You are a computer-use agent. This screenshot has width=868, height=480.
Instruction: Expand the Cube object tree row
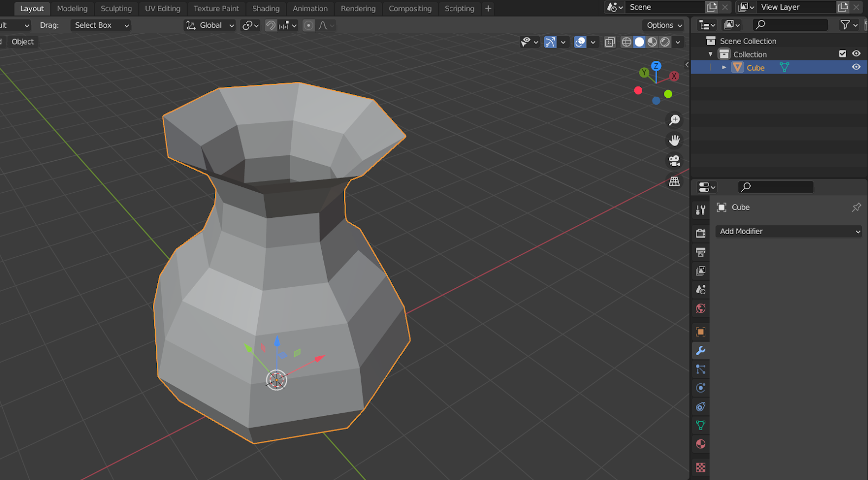(724, 67)
